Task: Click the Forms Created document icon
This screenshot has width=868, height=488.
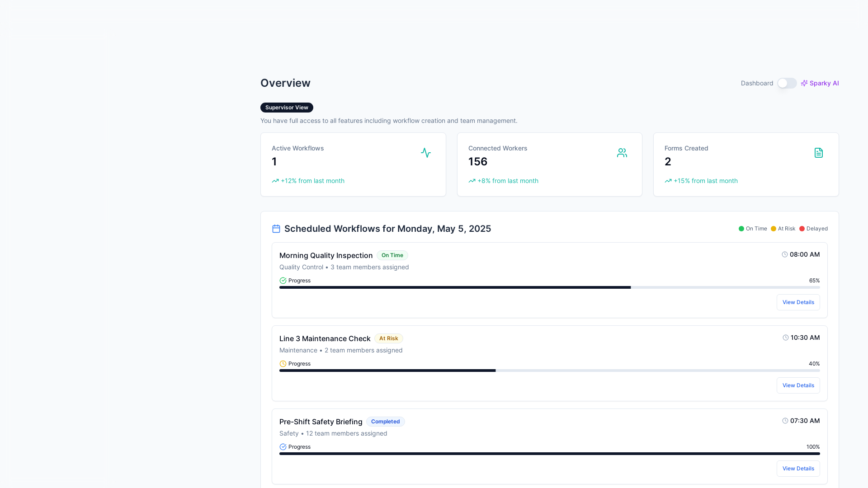Action: point(818,153)
